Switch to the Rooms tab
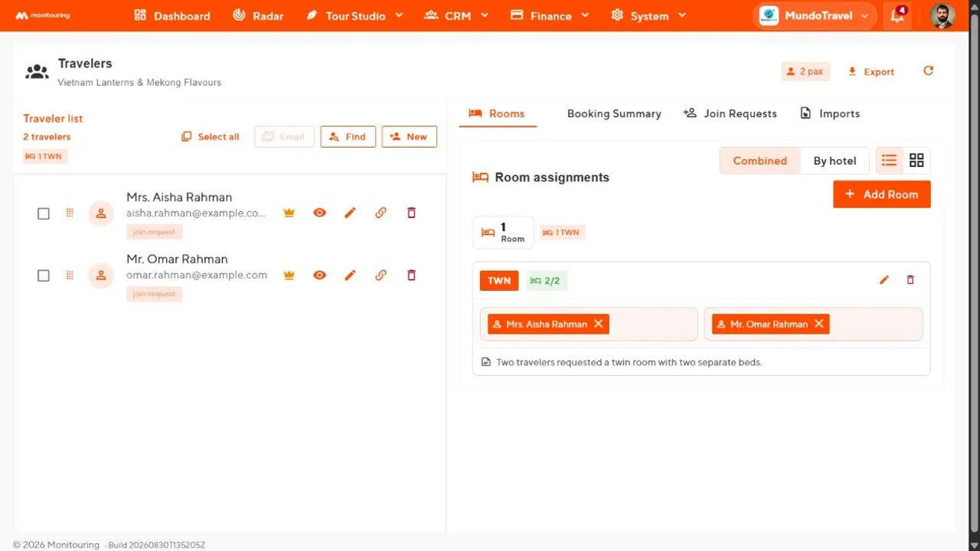 (x=497, y=113)
